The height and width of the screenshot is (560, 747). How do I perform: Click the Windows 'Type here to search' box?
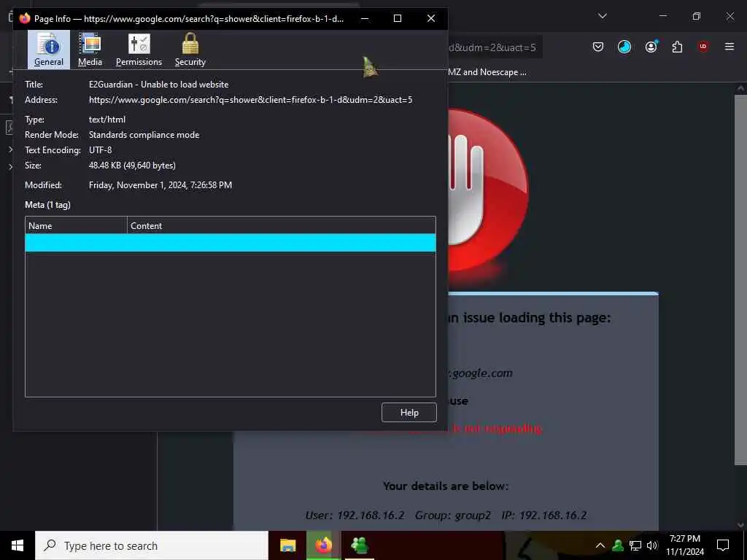[x=152, y=545]
